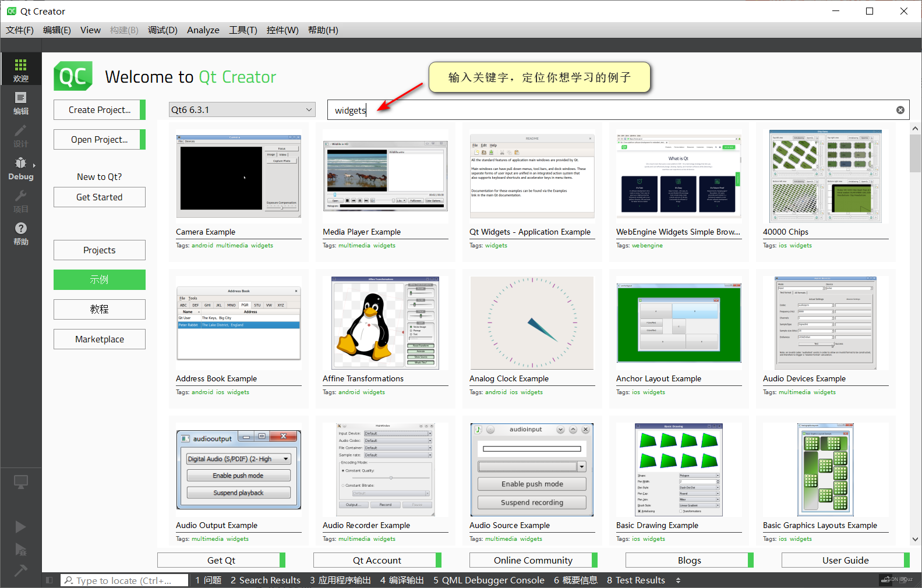Screen dimensions: 922x588
Task: Open WebEngine Widgets Simple Browser thumbnail
Action: pyautogui.click(x=679, y=176)
